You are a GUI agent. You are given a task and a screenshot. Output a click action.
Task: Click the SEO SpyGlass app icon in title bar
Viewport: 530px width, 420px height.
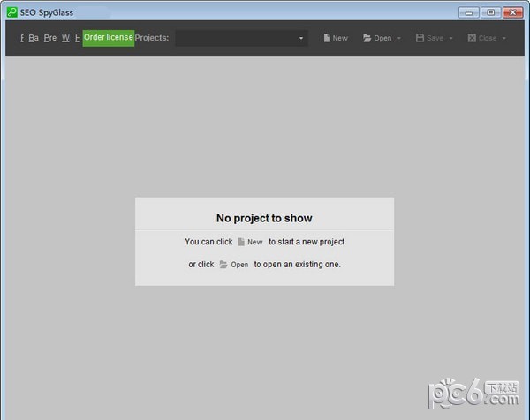(11, 12)
